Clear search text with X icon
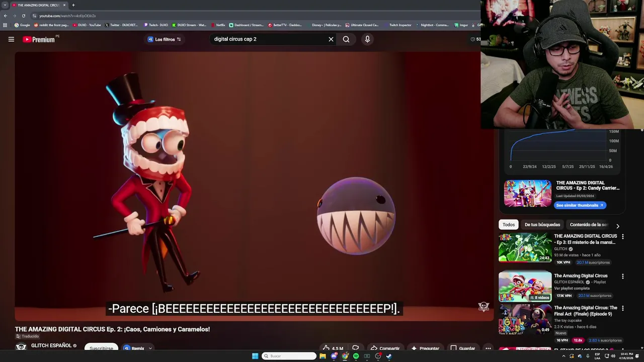 point(331,39)
